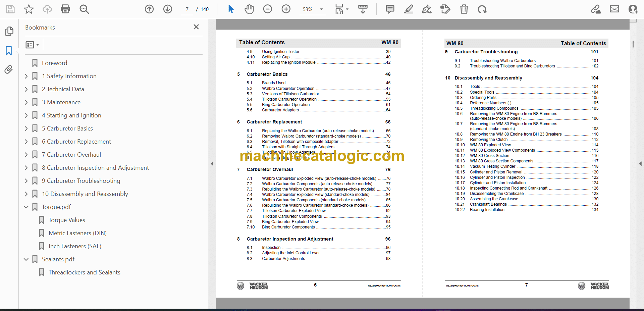Open the fit page options tool

click(x=341, y=9)
